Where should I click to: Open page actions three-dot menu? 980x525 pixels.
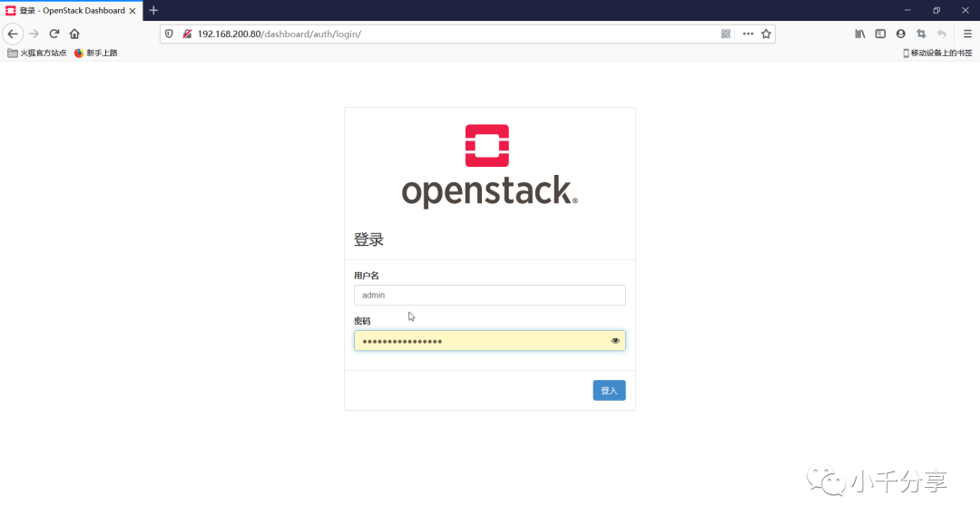click(x=748, y=34)
